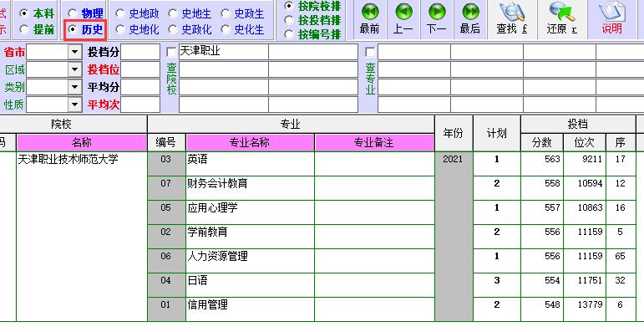Focus the 投档分 input field
This screenshot has height=332, width=644.
[140, 52]
